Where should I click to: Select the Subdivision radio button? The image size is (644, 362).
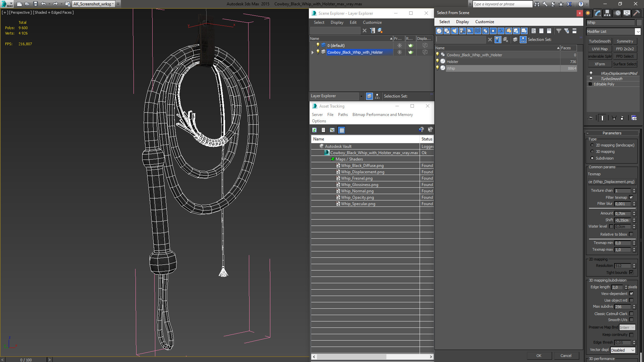pos(592,158)
